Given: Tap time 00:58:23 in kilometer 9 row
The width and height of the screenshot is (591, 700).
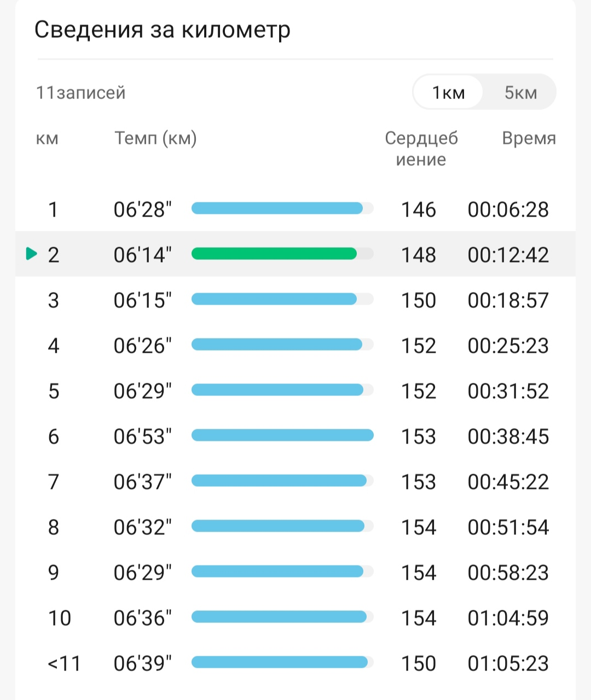Looking at the screenshot, I should (x=508, y=573).
